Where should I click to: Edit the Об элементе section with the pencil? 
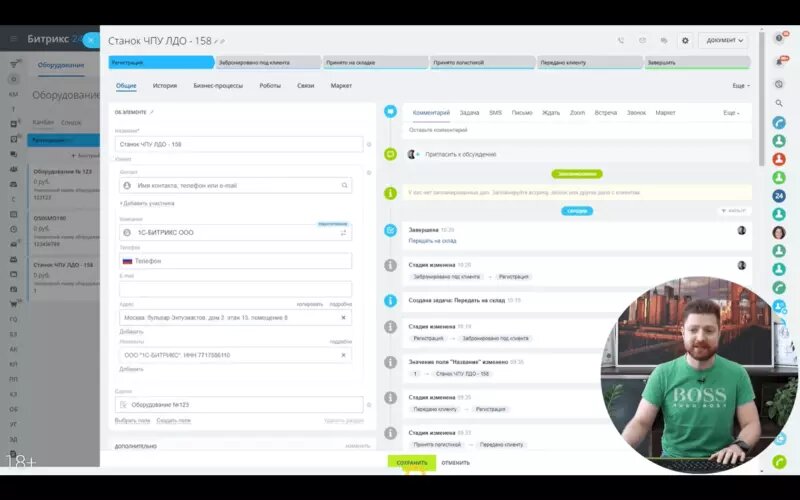click(x=152, y=112)
